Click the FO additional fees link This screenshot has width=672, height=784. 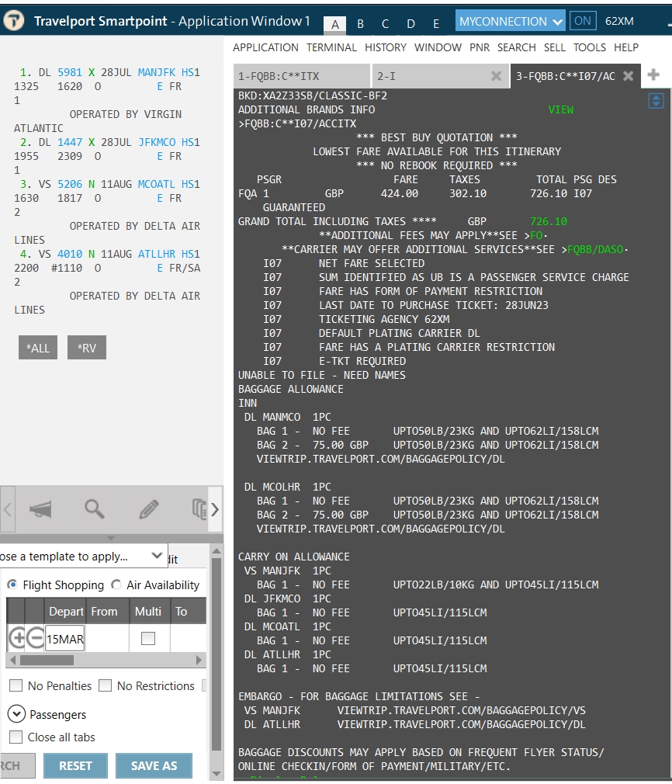(x=536, y=235)
